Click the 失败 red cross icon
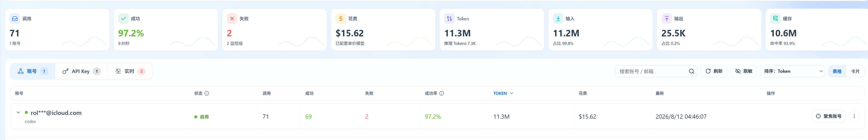Viewport: 868px width, 140px height. pyautogui.click(x=232, y=19)
